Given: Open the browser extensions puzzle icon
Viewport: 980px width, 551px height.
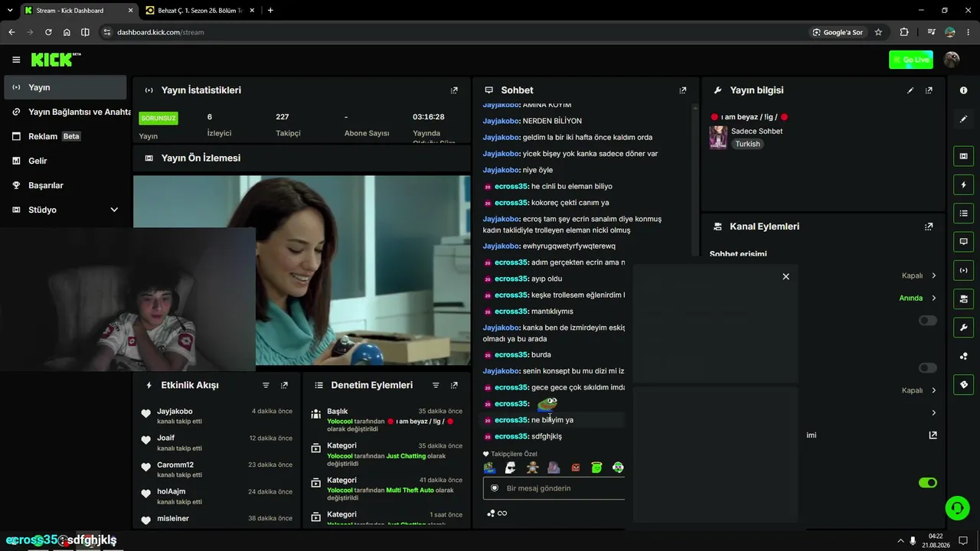Looking at the screenshot, I should coord(904,32).
